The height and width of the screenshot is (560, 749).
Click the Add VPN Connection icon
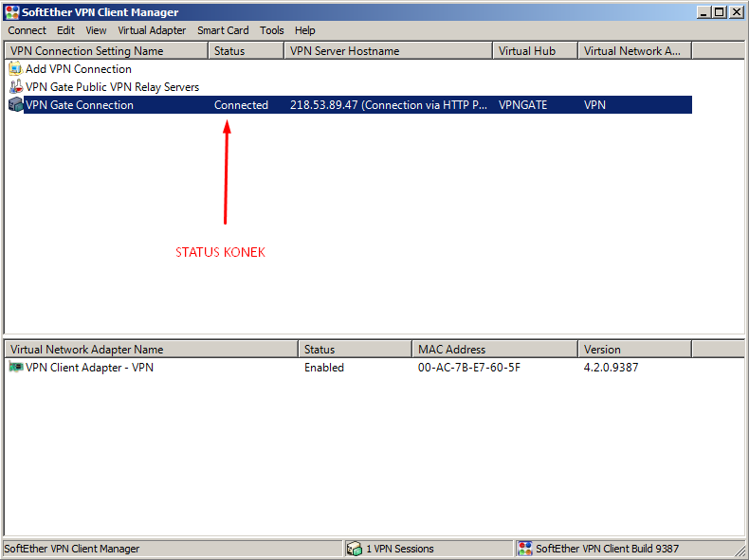[16, 69]
